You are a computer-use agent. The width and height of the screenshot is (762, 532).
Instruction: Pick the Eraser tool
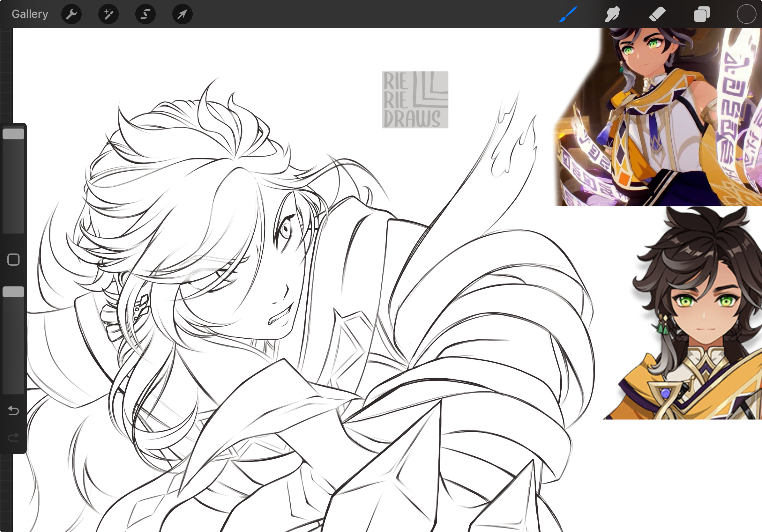(657, 14)
